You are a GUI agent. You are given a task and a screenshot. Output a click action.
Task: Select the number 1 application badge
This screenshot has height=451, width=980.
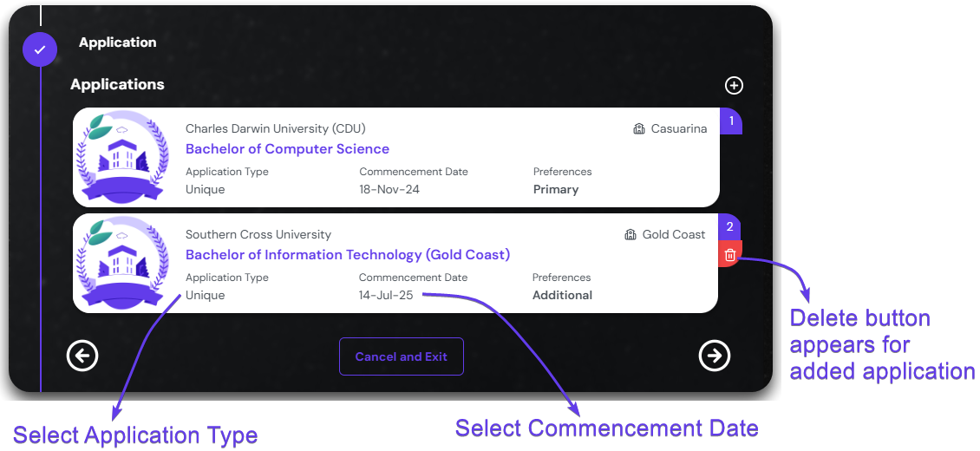[x=731, y=121]
